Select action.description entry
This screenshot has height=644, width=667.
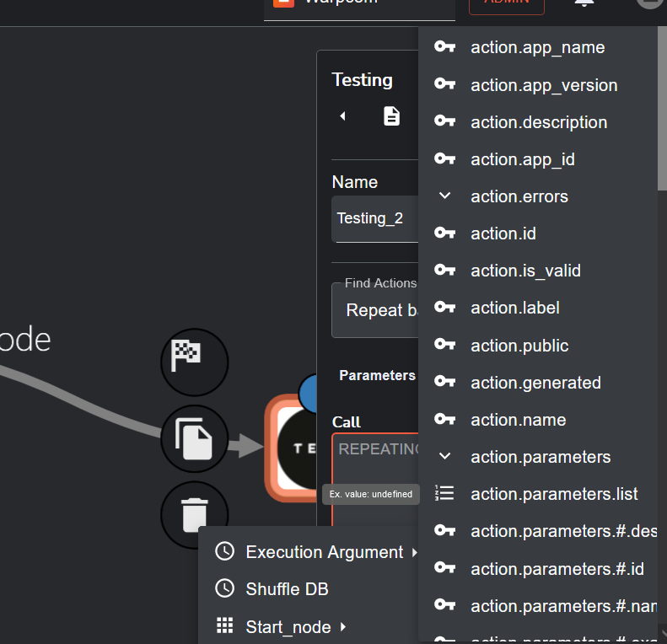(x=538, y=122)
